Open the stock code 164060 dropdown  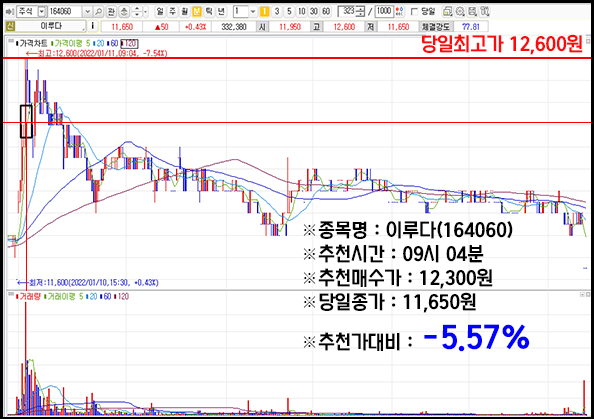tap(88, 11)
